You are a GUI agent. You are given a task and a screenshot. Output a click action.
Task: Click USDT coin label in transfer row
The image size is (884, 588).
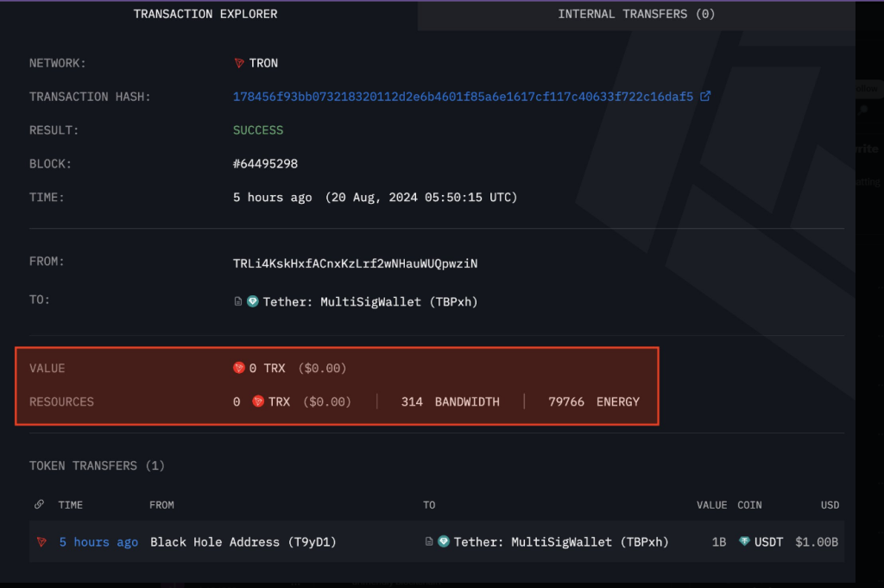pos(768,542)
